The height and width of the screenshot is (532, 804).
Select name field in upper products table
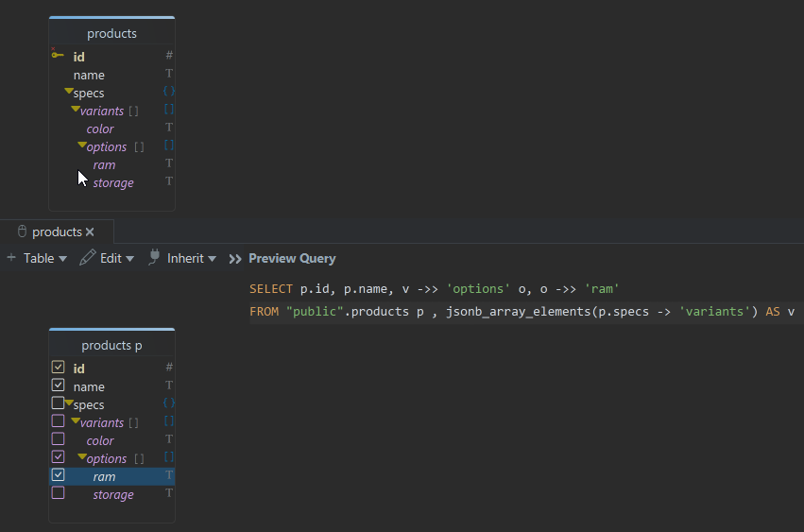(x=89, y=75)
